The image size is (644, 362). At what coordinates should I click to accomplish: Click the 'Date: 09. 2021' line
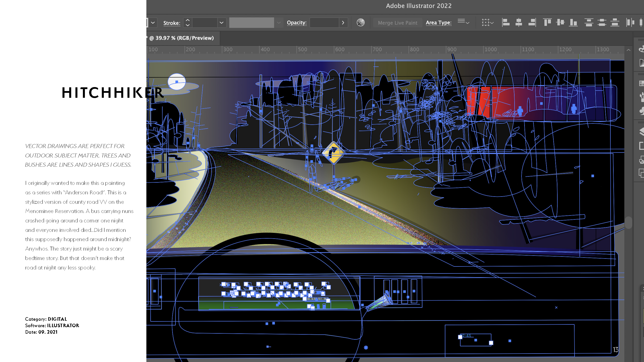tap(41, 332)
